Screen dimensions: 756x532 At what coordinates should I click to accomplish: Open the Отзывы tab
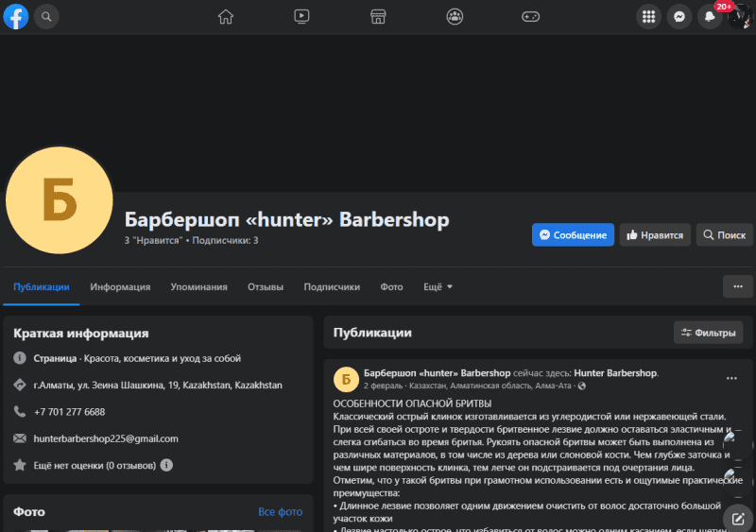[266, 287]
